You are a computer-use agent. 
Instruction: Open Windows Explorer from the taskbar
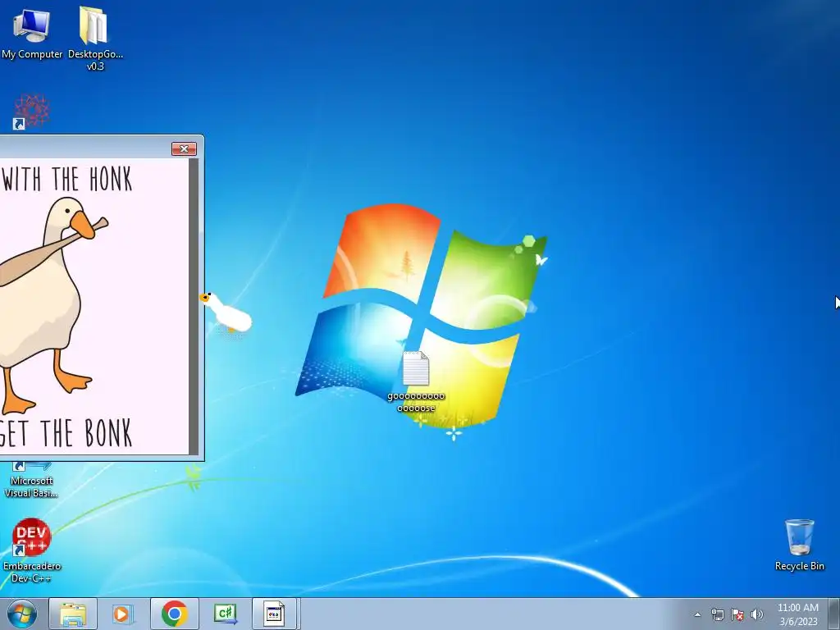point(73,614)
